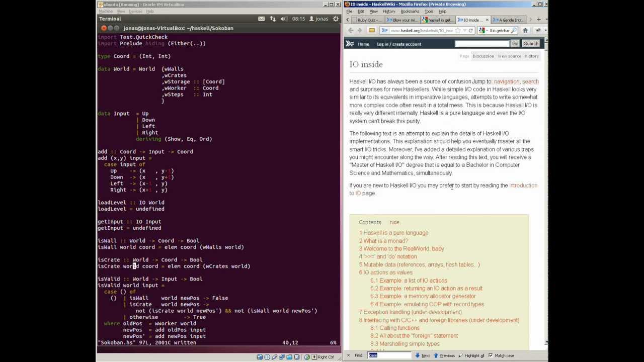Close the Firefox find bar
The image size is (644, 362).
(x=348, y=355)
